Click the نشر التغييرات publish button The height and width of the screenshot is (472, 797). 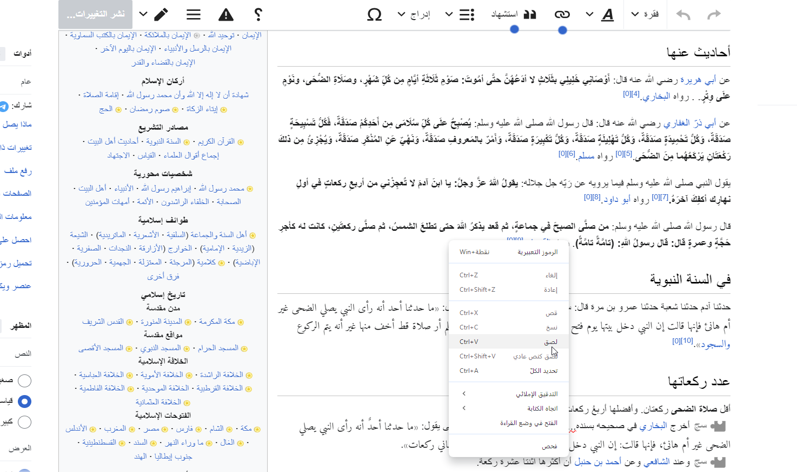click(x=96, y=14)
